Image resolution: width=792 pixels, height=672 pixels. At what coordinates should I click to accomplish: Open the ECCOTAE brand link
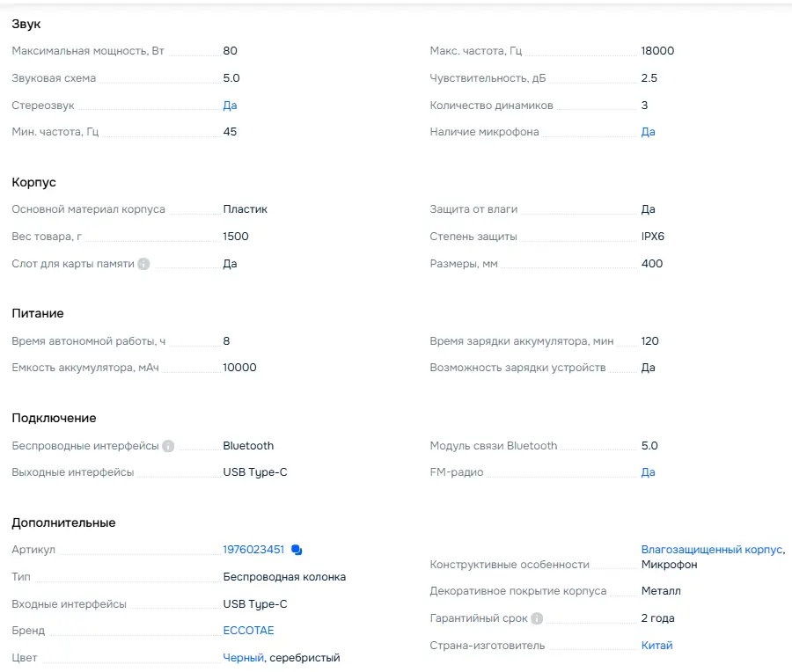click(x=248, y=631)
